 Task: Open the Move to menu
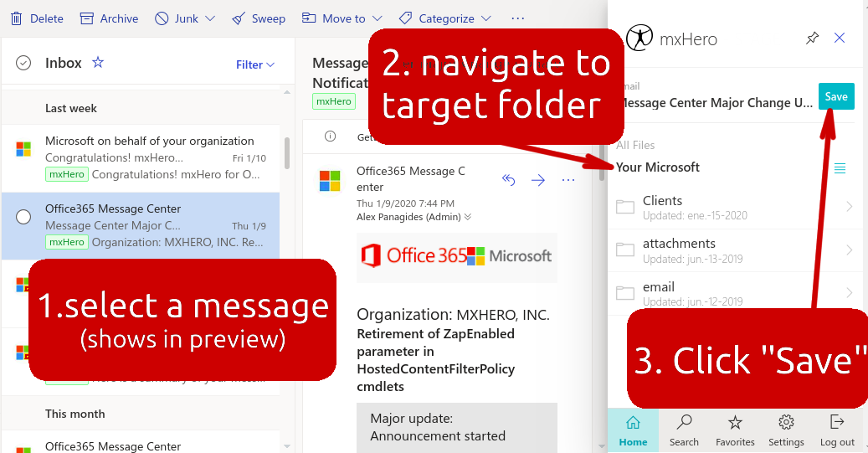tap(342, 18)
